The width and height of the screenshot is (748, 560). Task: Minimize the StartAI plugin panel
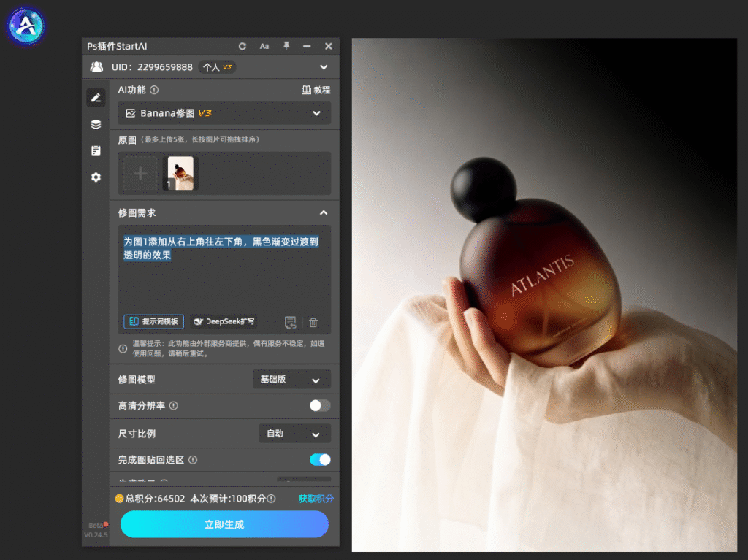(x=307, y=46)
